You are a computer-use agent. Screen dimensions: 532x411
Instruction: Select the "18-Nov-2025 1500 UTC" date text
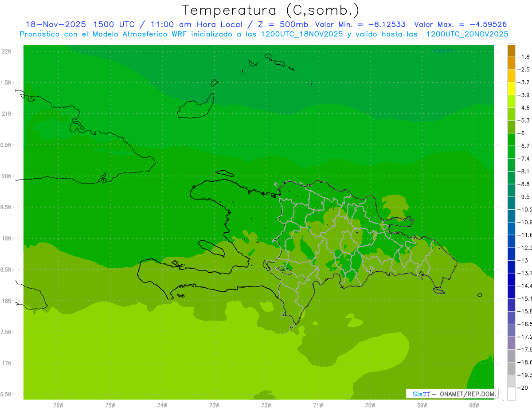coord(81,24)
